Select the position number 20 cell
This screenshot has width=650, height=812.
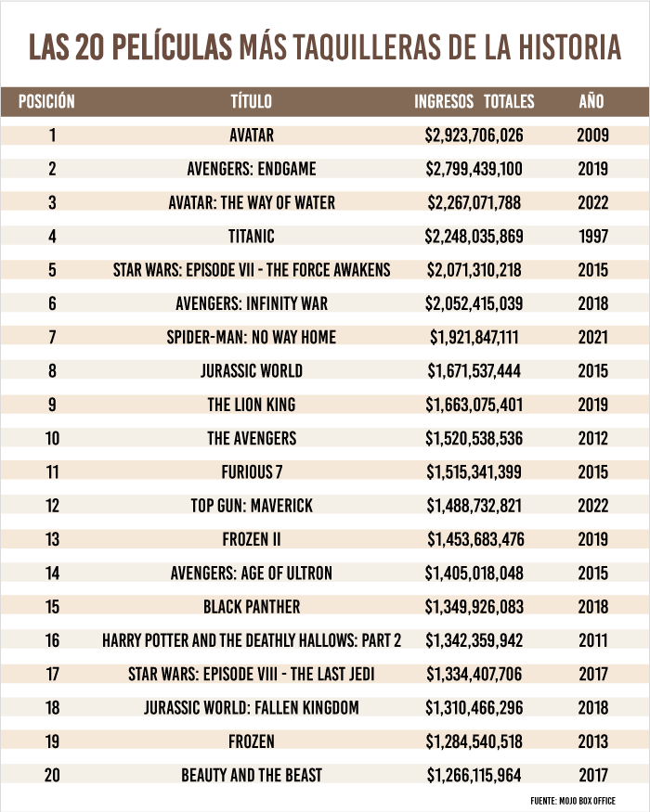pyautogui.click(x=52, y=775)
